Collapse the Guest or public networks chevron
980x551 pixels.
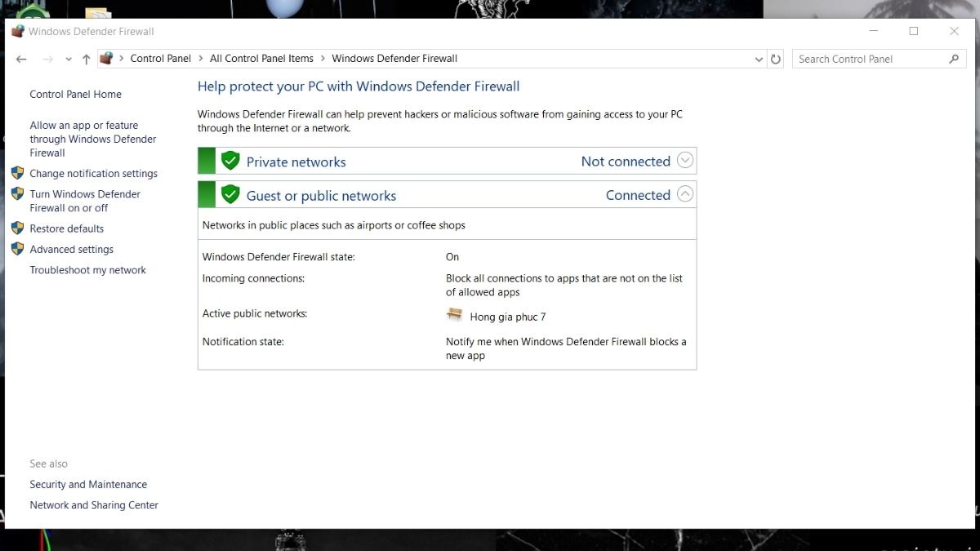(685, 194)
